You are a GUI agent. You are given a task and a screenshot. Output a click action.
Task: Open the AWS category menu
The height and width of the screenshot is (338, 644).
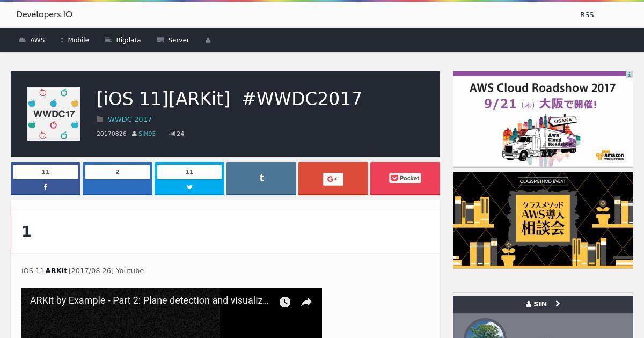[32, 40]
